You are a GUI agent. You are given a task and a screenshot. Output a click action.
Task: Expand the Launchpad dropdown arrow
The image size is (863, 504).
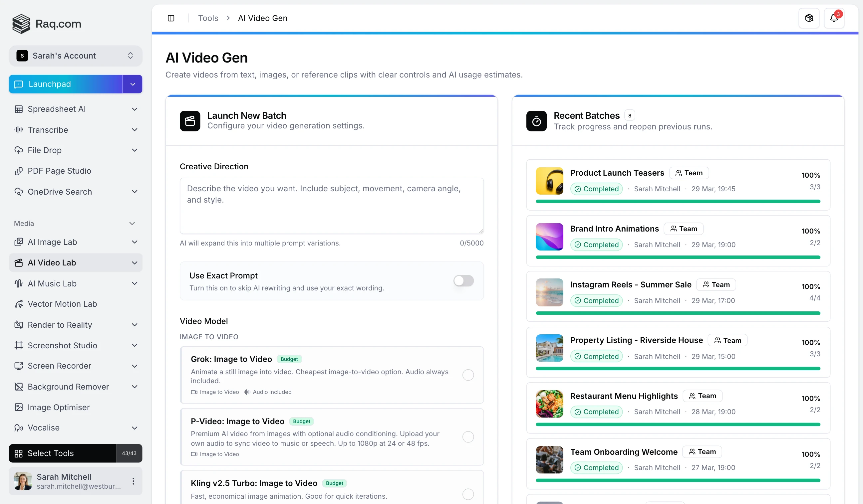[x=132, y=84]
